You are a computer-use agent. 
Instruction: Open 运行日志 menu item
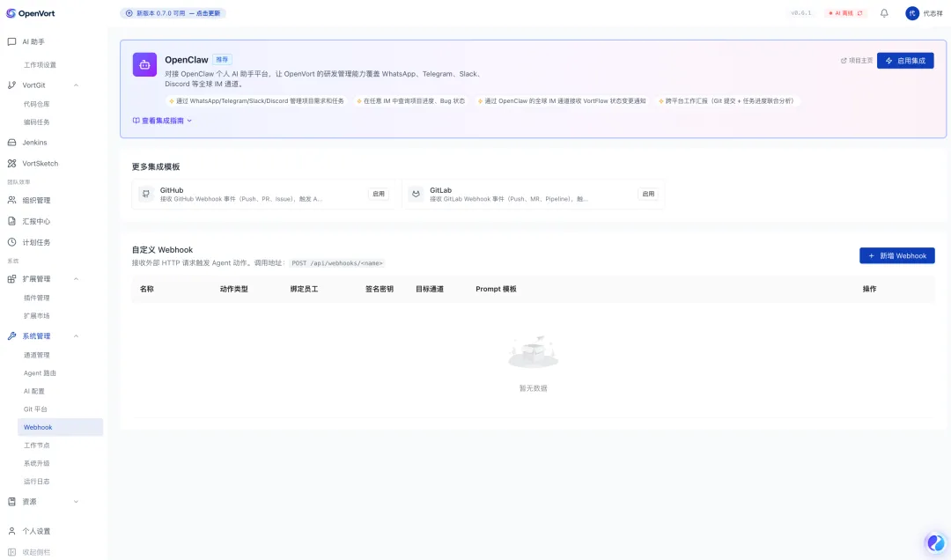[36, 482]
